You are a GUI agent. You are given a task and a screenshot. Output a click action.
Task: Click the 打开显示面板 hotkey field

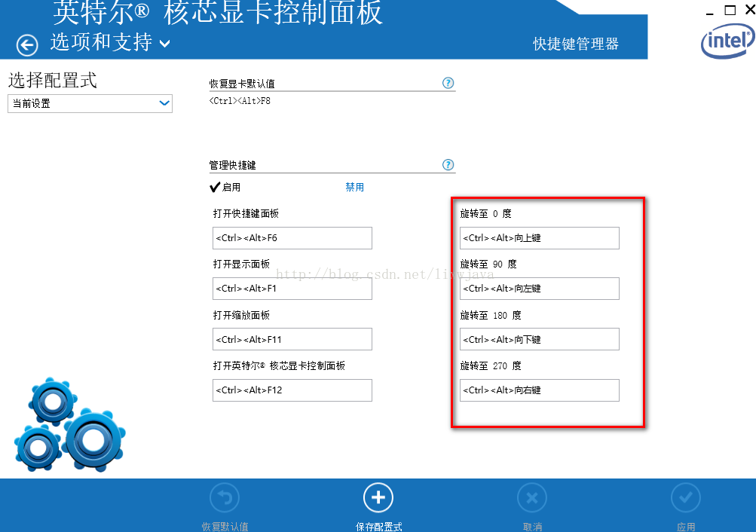click(292, 289)
